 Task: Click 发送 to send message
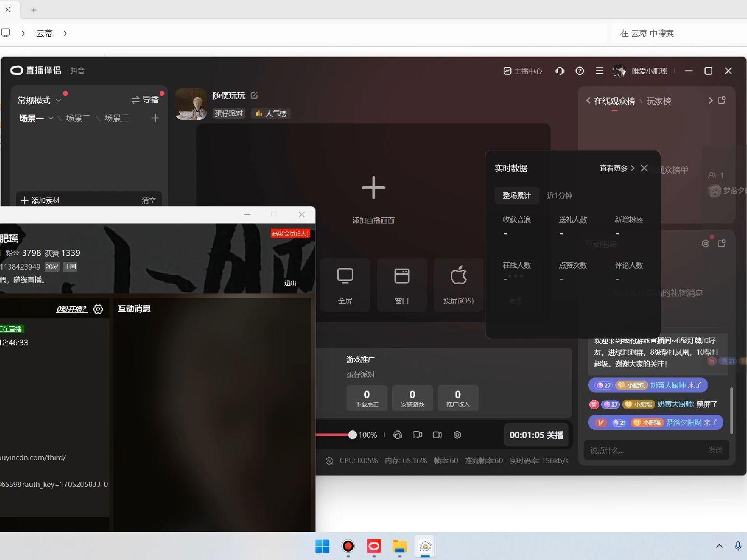click(716, 450)
